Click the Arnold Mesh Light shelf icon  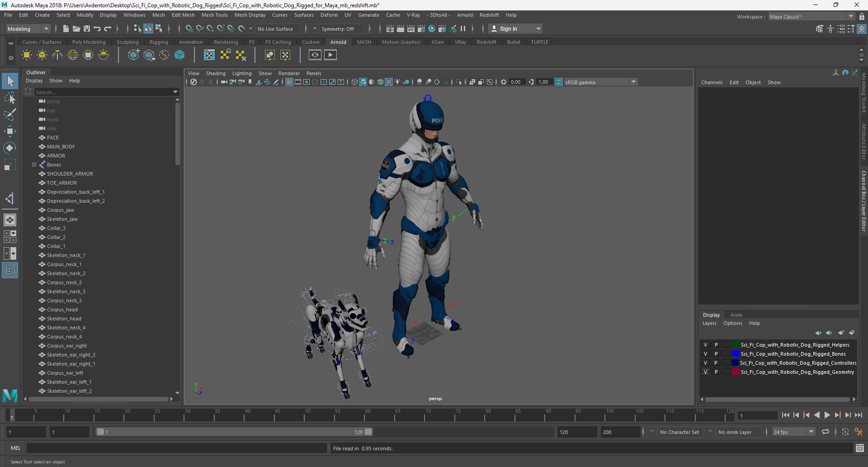tap(42, 55)
